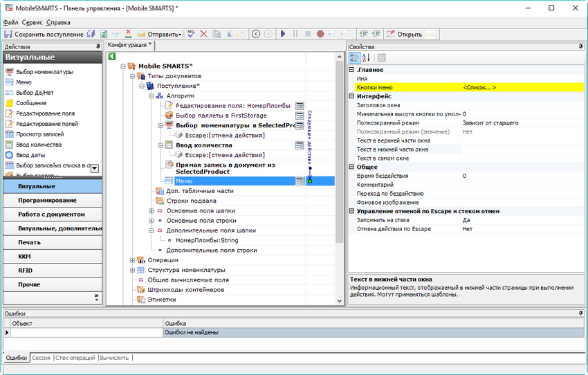
Task: Pin the Ошибки panel
Action: tap(580, 313)
